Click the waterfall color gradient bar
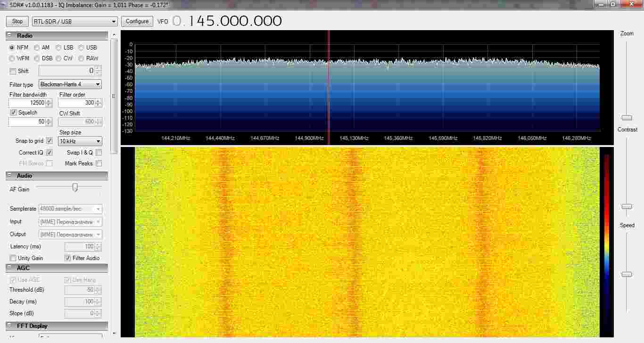Image resolution: width=644 pixels, height=343 pixels. click(x=606, y=240)
